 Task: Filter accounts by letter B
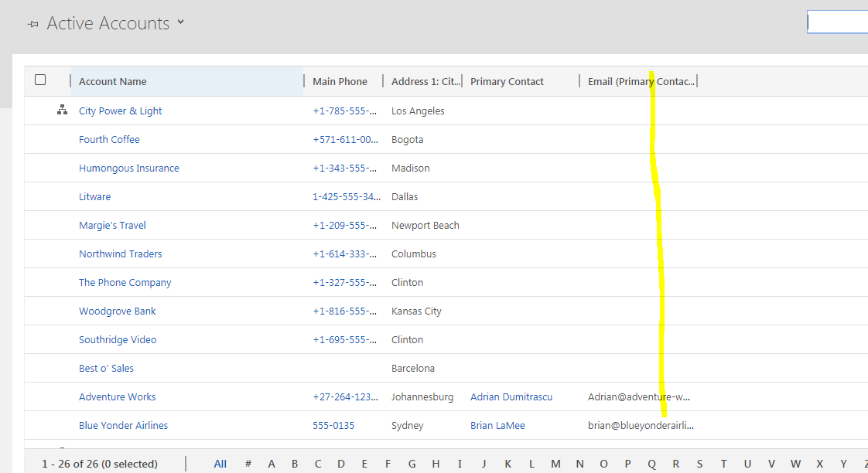[295, 464]
